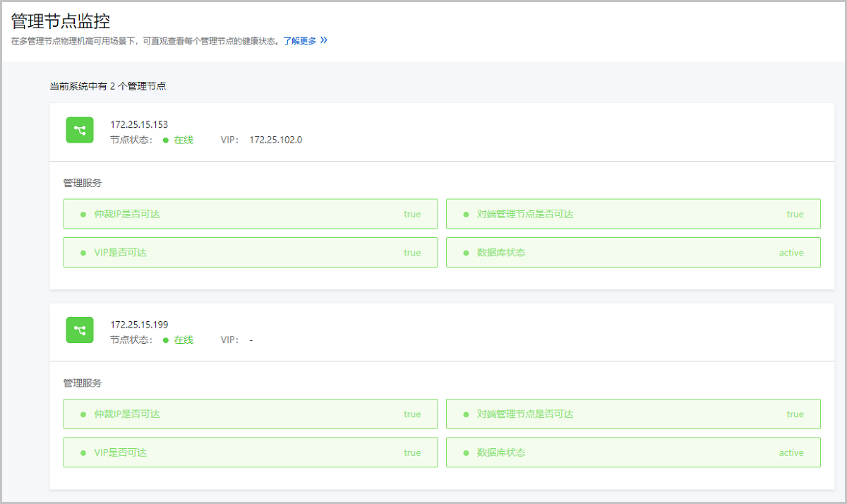This screenshot has width=847, height=504.
Task: Click the VIP value 172.25.102.0
Action: click(x=275, y=140)
